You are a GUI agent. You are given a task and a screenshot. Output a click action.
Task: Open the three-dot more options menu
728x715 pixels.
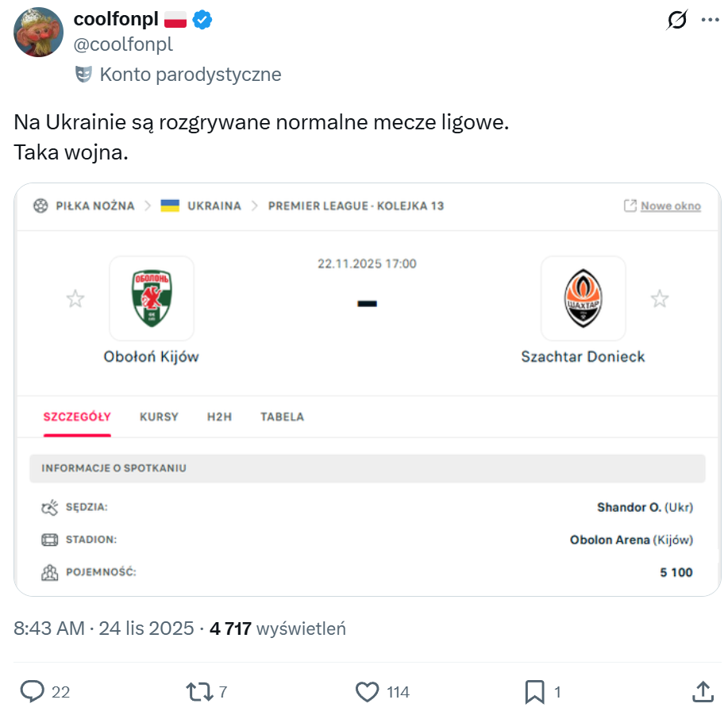[x=709, y=21]
